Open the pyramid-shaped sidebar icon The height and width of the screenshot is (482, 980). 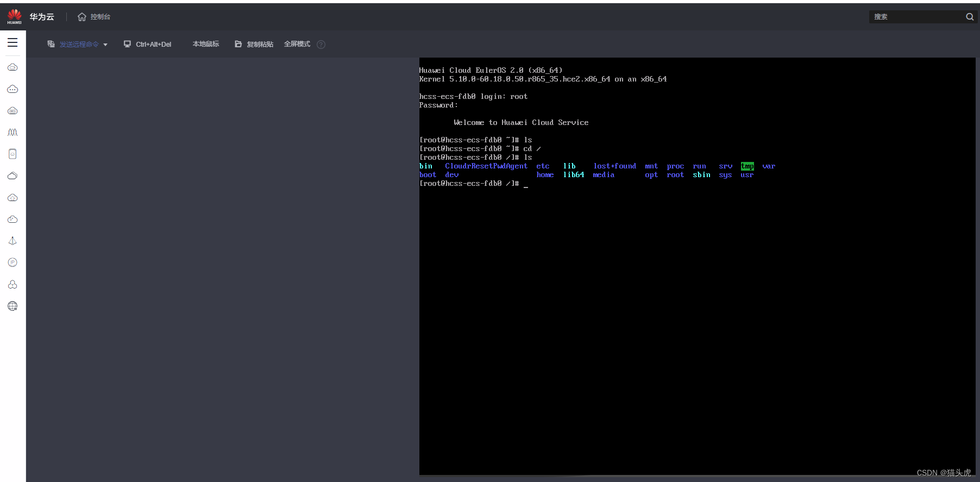coord(12,241)
